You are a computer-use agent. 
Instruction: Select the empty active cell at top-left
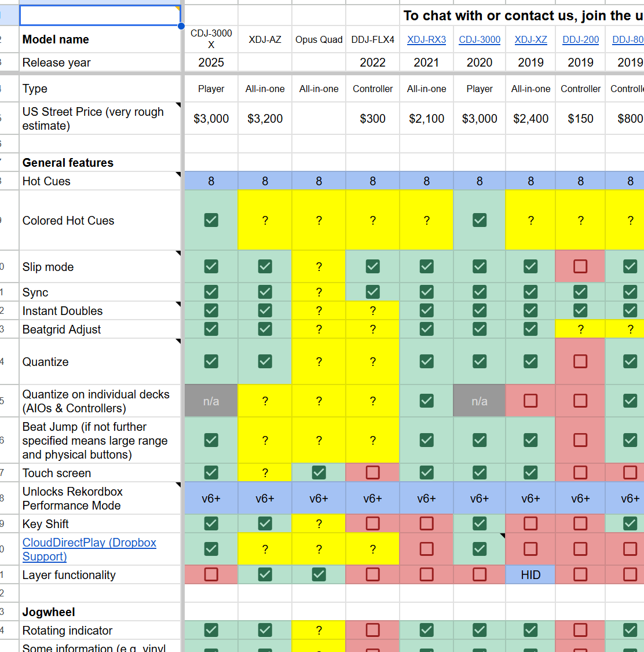100,16
